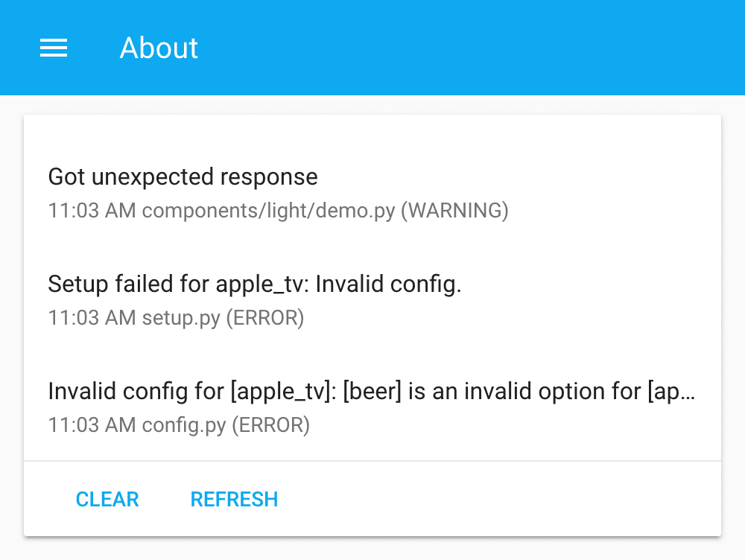
Task: Open the navigation drawer via hamburger icon
Action: 53,48
